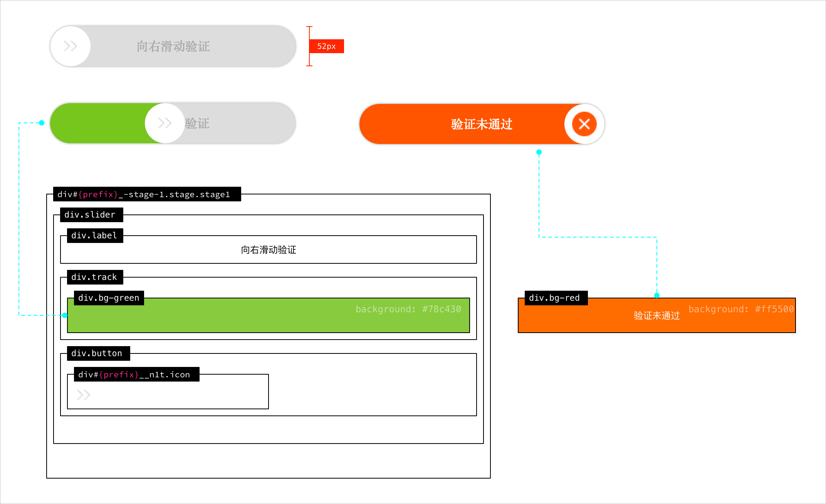Viewport: 826px width, 504px height.
Task: Click the 向右滑动验证 text inside div.label
Action: tap(268, 249)
